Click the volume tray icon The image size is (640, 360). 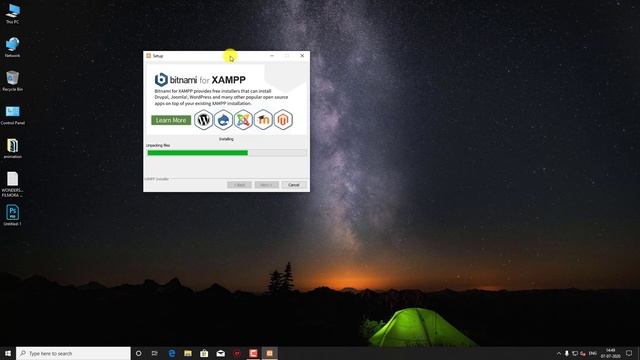point(583,353)
